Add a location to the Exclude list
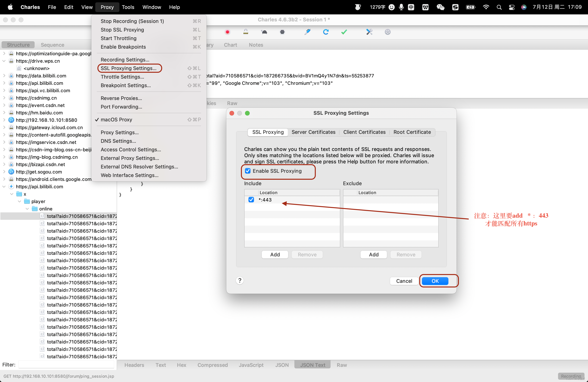This screenshot has height=382, width=588. click(x=374, y=254)
